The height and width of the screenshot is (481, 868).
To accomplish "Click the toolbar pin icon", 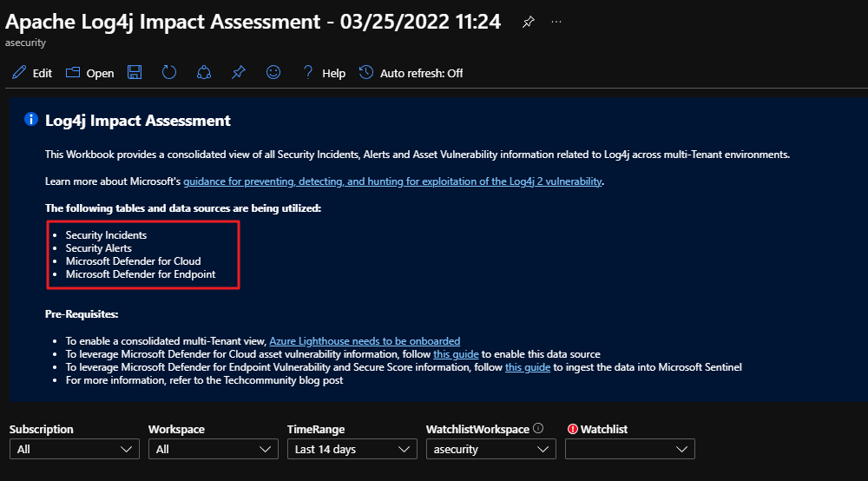I will 239,73.
